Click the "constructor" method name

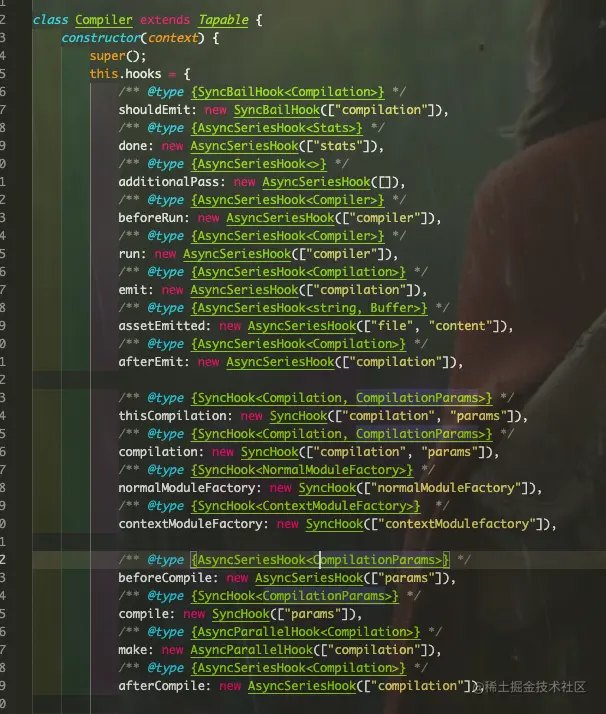point(101,38)
